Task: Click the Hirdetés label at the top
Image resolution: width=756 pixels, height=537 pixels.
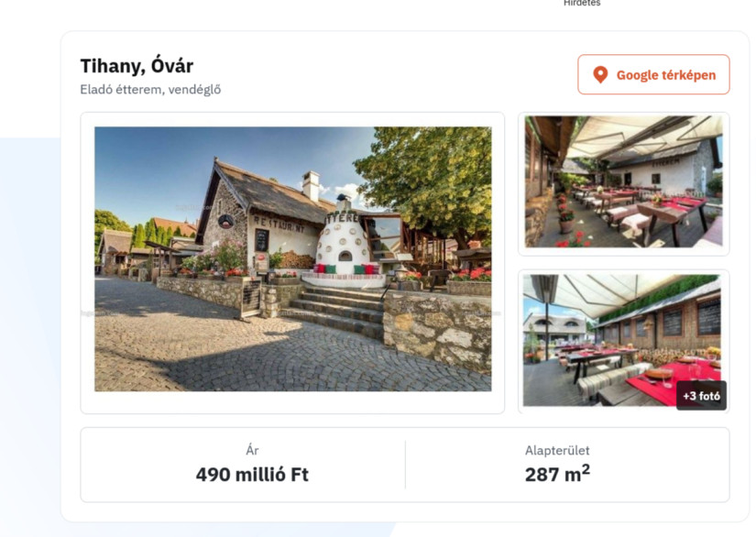Action: (x=582, y=3)
